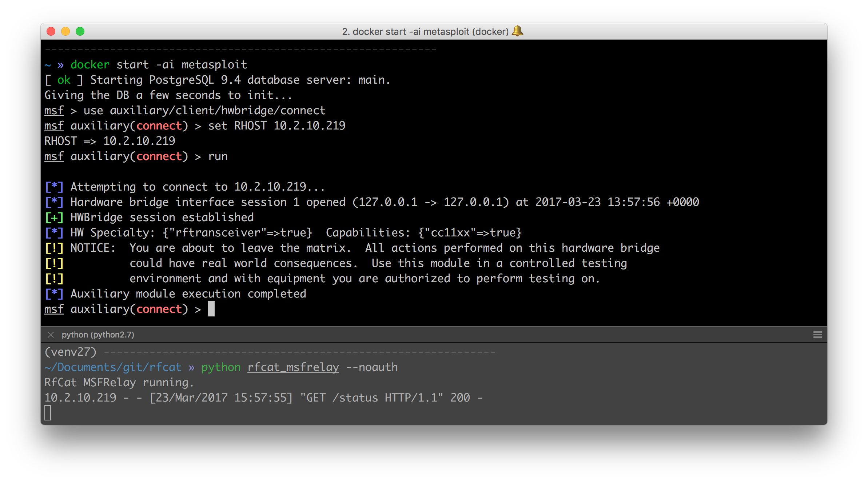Focus the hollow cursor in the python pane

(48, 413)
